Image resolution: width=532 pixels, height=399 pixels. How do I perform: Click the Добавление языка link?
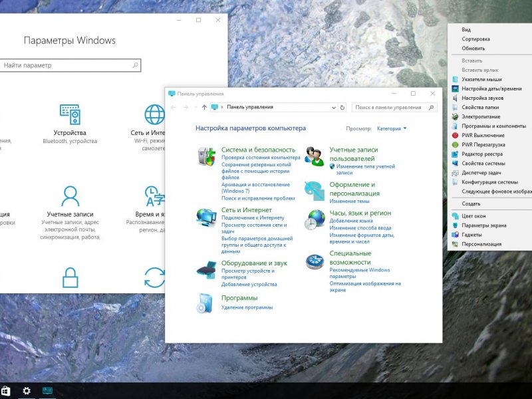coord(351,221)
